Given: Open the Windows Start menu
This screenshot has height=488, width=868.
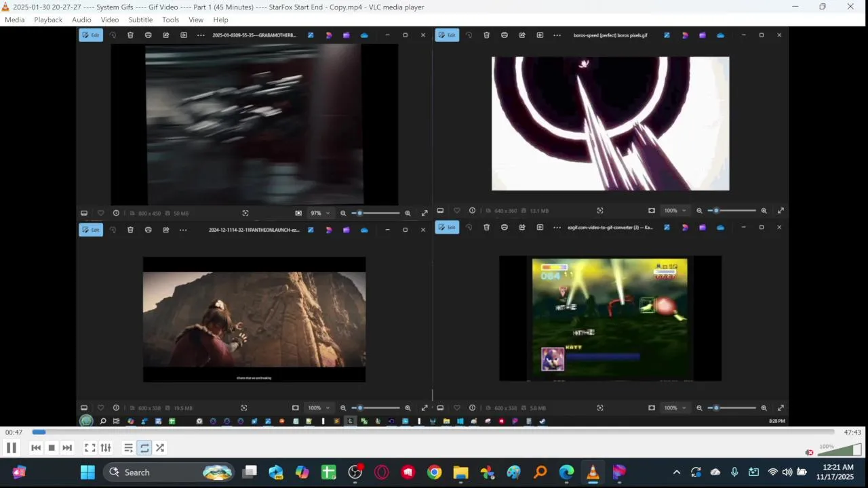Looking at the screenshot, I should coord(87,472).
